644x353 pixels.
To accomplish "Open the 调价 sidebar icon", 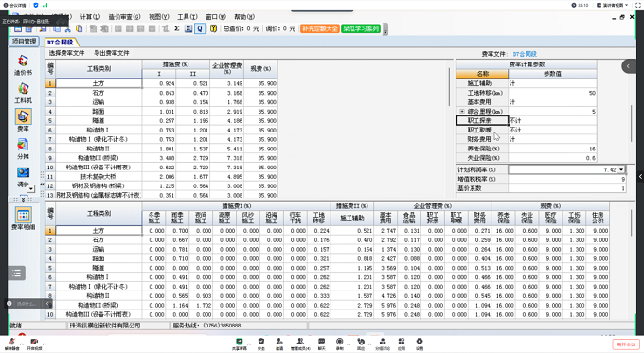I will [x=23, y=176].
